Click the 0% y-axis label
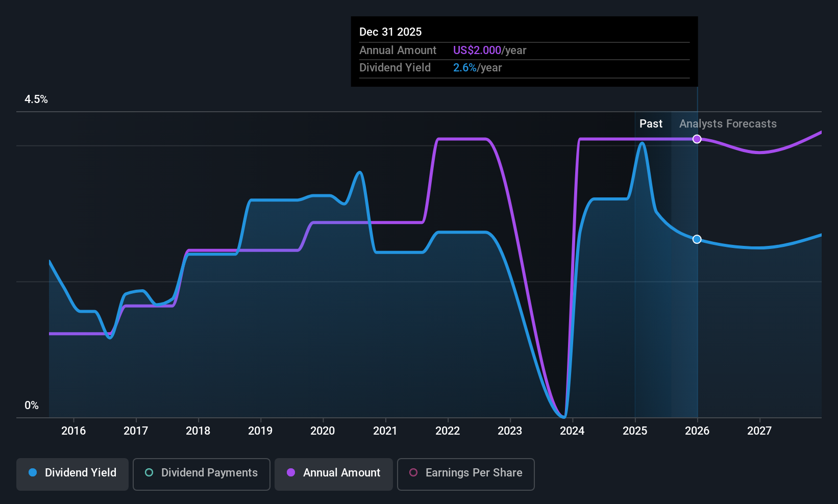The height and width of the screenshot is (504, 838). click(x=32, y=406)
